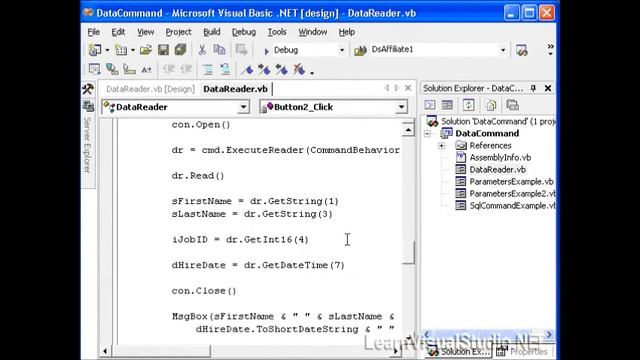The image size is (640, 360).
Task: Click Solution Explorer Properties icon
Action: pos(512,105)
